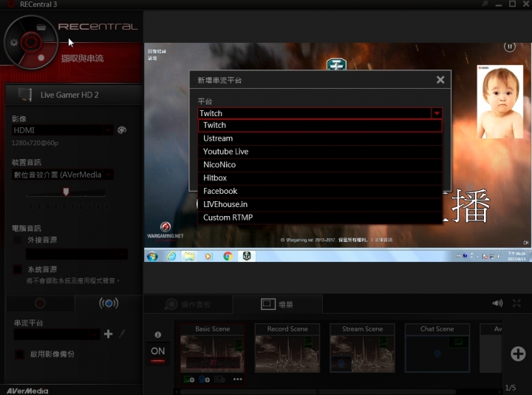Viewport: 532px width, 395px height.
Task: Click the baby webcam overlay in preview
Action: click(x=500, y=102)
